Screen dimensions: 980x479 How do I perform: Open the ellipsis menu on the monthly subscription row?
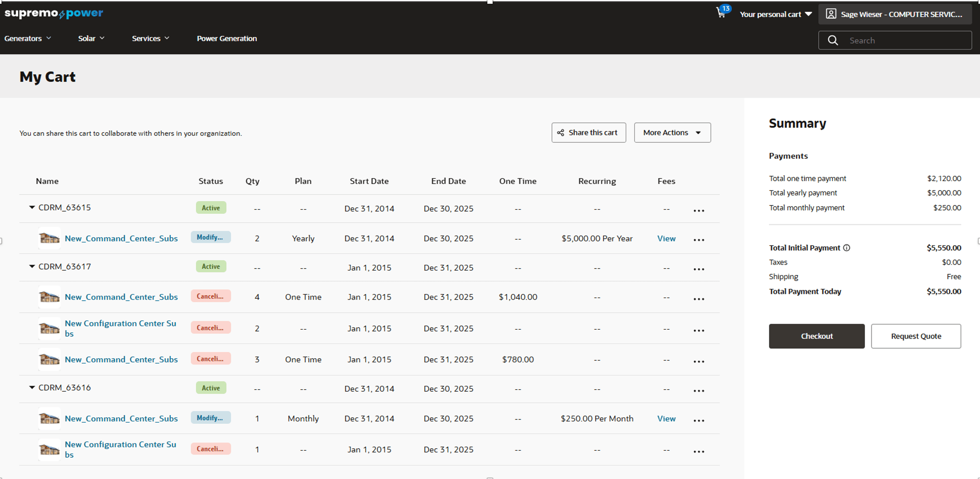tap(698, 420)
